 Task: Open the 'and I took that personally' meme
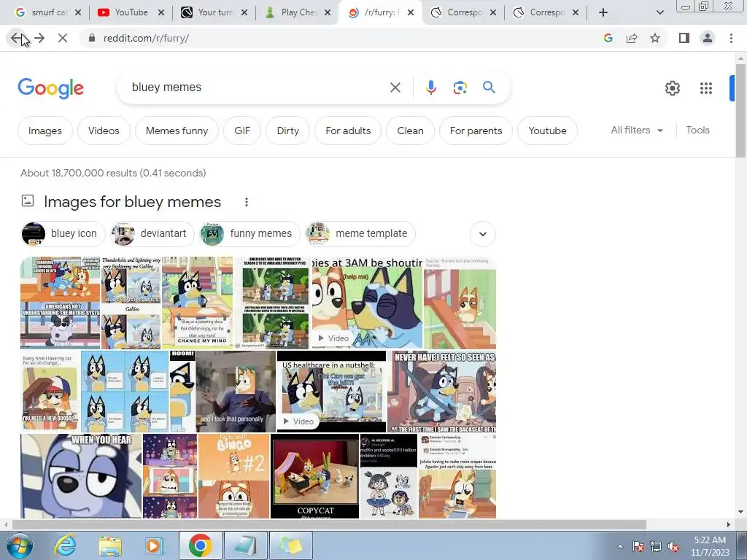(236, 392)
